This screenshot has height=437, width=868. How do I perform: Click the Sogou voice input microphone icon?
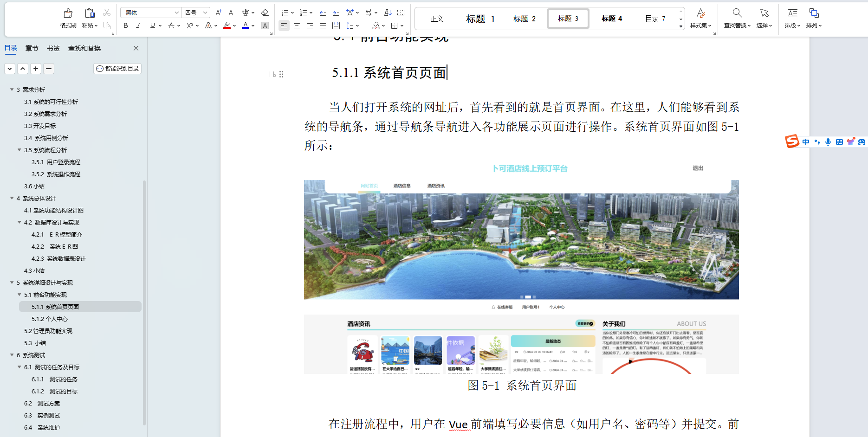coord(828,142)
